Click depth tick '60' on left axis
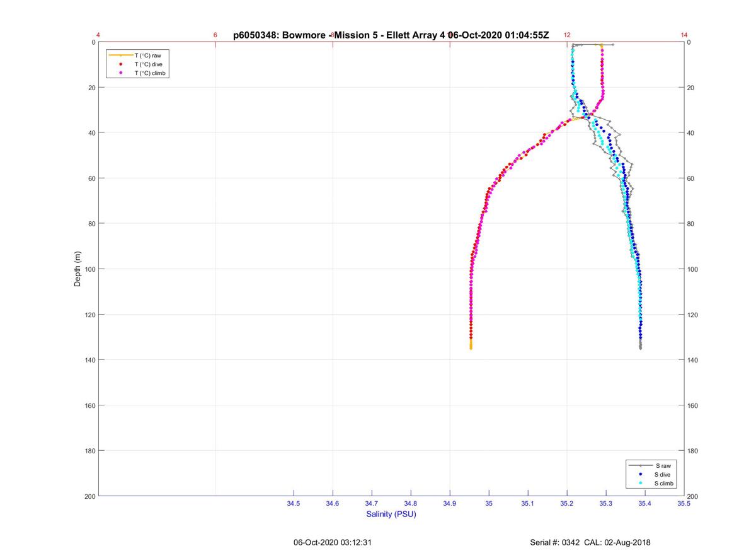This screenshot has height=558, width=756. [91, 178]
